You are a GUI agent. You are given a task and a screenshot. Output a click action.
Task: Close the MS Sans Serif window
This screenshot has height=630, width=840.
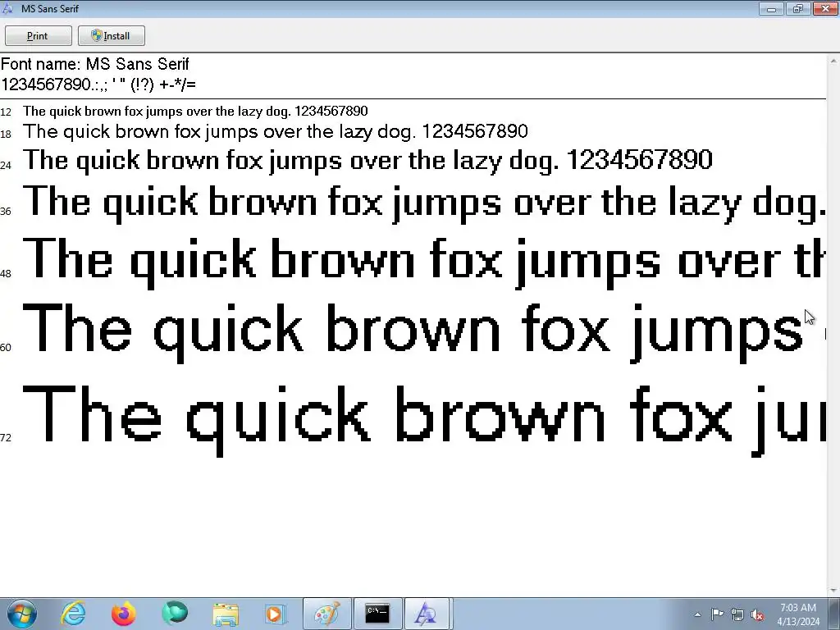[x=825, y=8]
